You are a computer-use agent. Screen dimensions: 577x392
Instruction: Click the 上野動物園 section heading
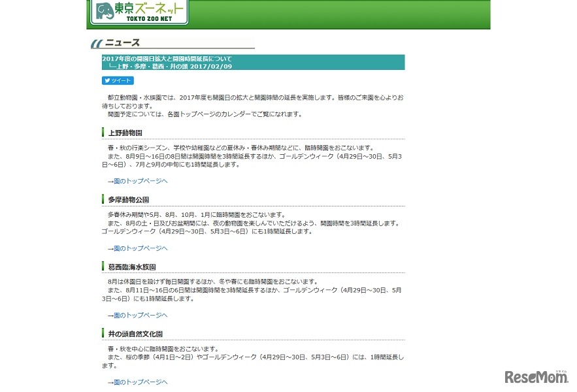[125, 132]
